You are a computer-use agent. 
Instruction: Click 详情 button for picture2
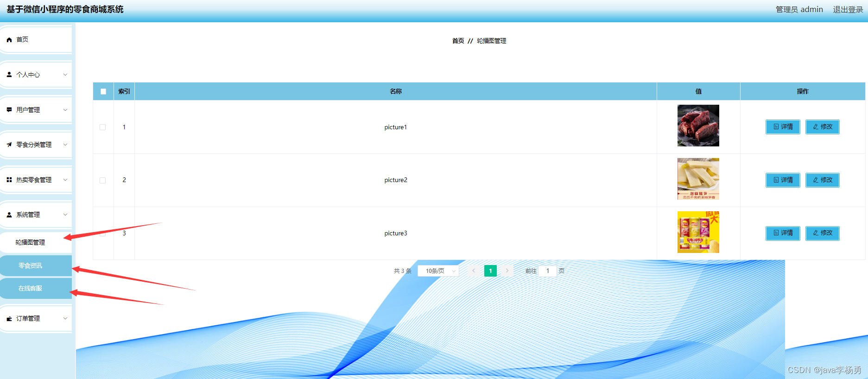pyautogui.click(x=783, y=180)
